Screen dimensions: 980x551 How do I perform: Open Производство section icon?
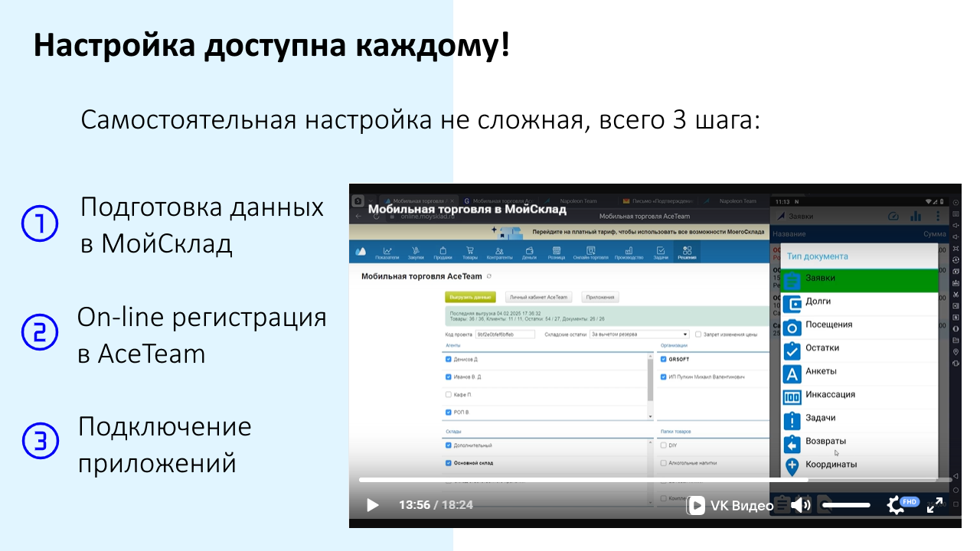coord(629,253)
